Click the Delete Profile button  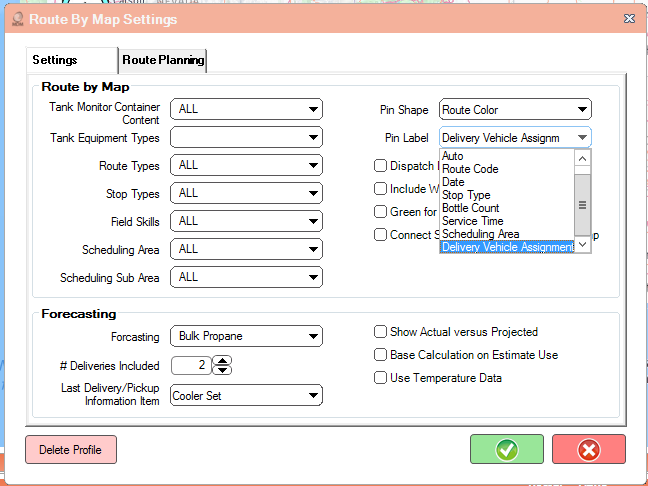click(71, 449)
